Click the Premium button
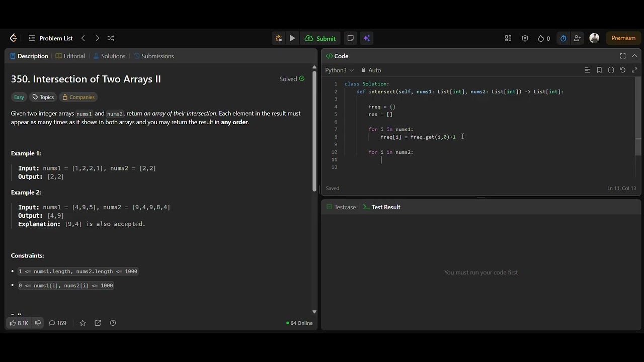This screenshot has width=644, height=362. click(x=623, y=38)
